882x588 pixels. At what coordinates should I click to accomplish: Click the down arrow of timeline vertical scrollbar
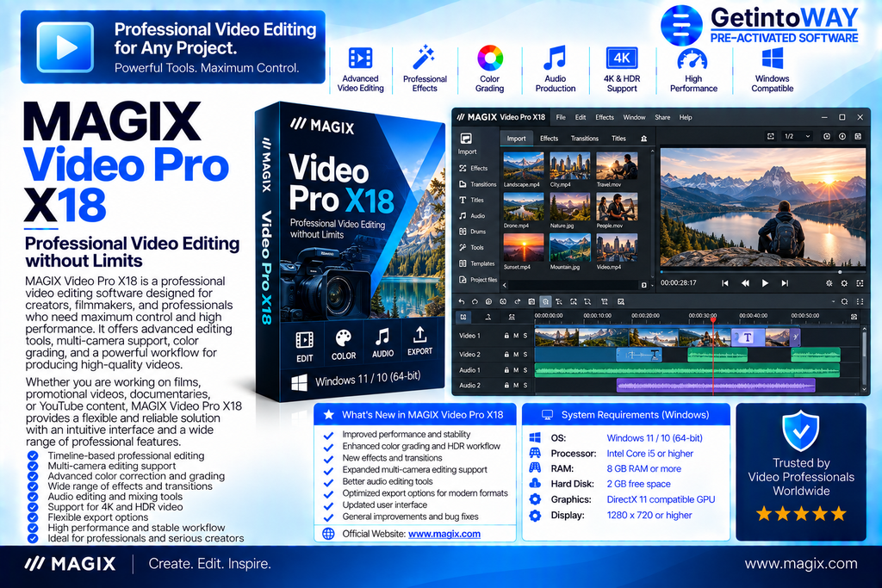(x=865, y=388)
